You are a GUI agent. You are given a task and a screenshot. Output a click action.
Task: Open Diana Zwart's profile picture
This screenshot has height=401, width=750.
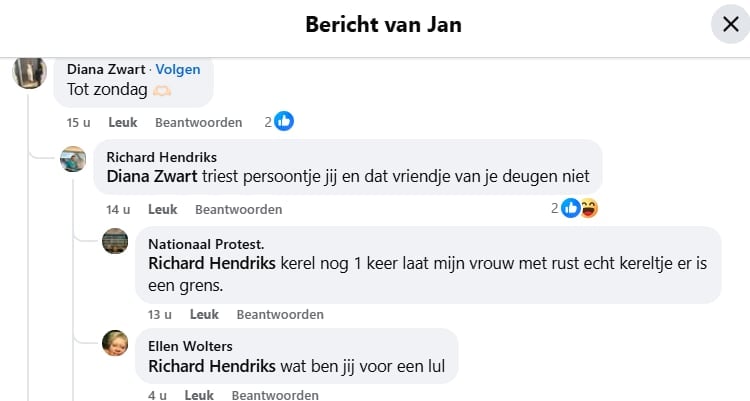point(29,72)
